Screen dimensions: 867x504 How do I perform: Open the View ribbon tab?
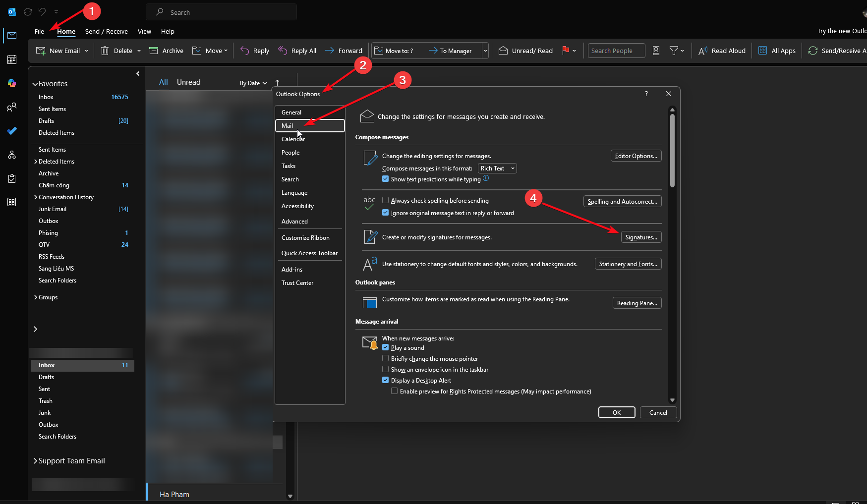tap(144, 31)
